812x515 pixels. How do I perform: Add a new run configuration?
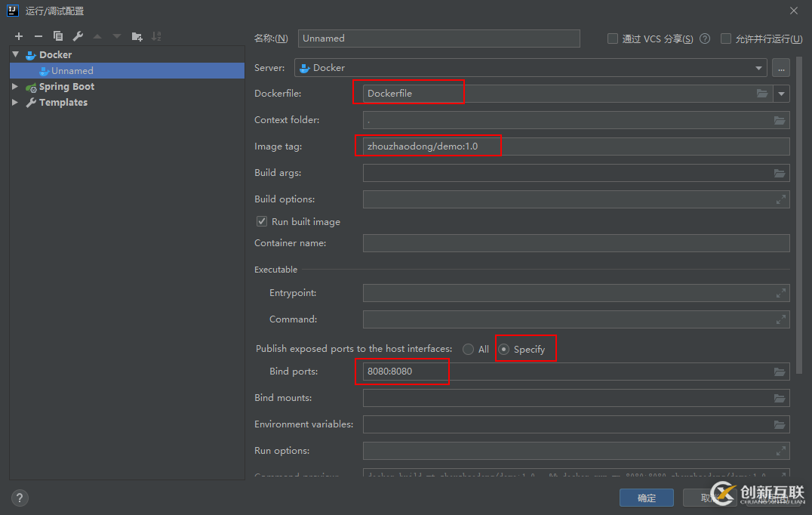(x=19, y=36)
